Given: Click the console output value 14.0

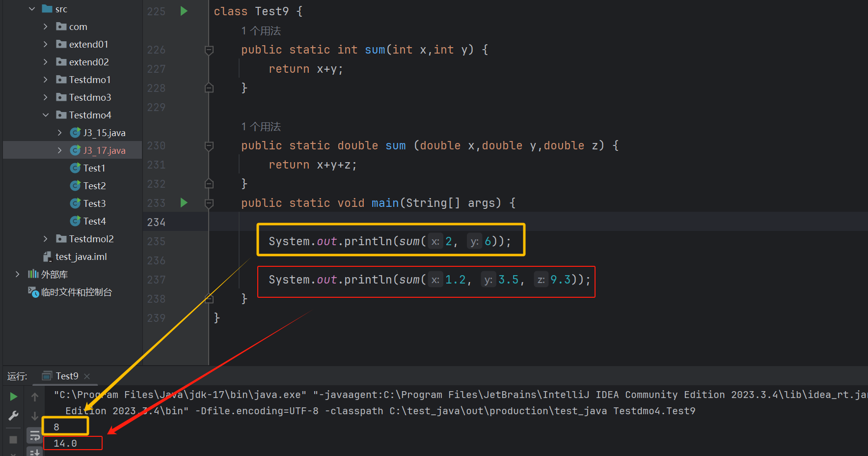Looking at the screenshot, I should tap(65, 443).
